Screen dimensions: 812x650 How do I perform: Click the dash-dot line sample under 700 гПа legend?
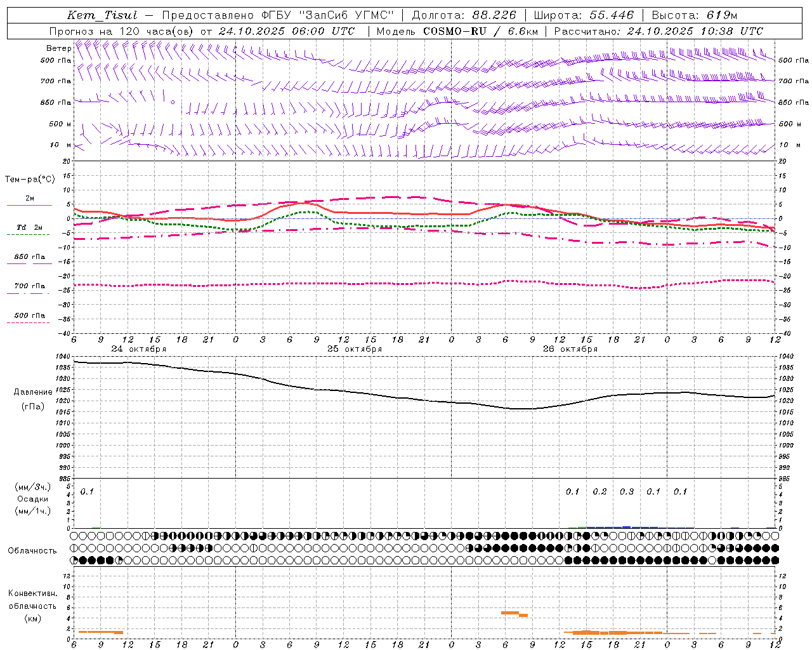[x=29, y=293]
